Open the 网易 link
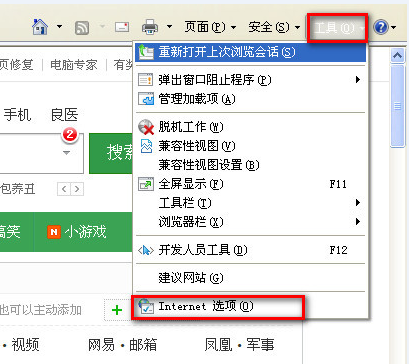Image resolution: width=409 pixels, height=364 pixels. (101, 345)
